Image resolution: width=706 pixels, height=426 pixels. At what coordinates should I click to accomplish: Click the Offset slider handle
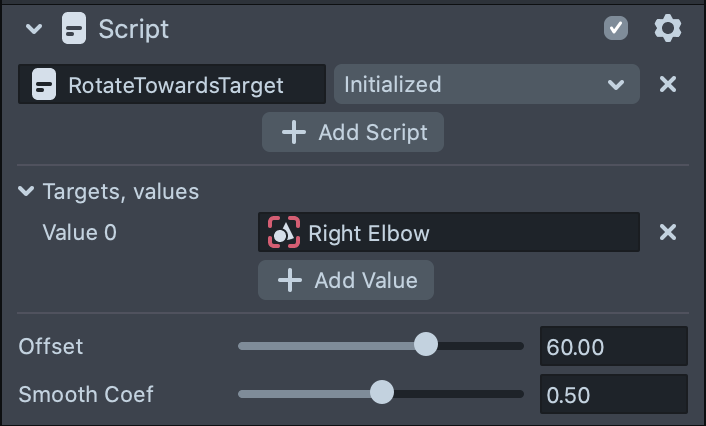point(426,346)
